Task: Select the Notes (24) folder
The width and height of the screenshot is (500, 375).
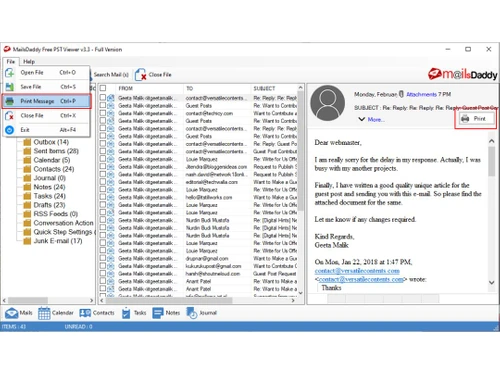Action: coord(49,187)
